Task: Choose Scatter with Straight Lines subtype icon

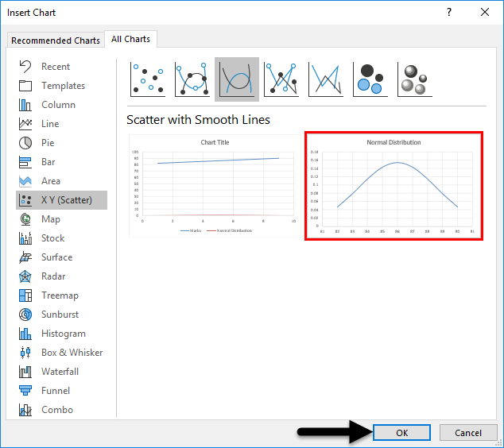Action: pyautogui.click(x=326, y=79)
